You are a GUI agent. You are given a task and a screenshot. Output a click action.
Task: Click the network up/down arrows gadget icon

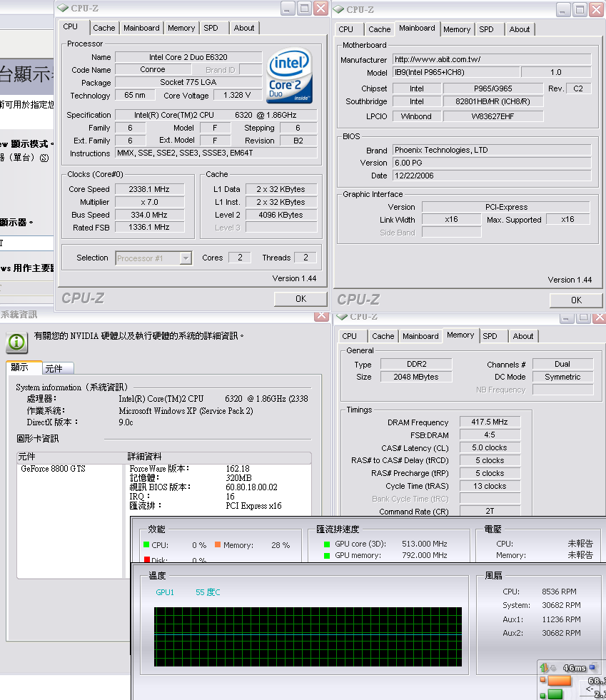click(545, 669)
